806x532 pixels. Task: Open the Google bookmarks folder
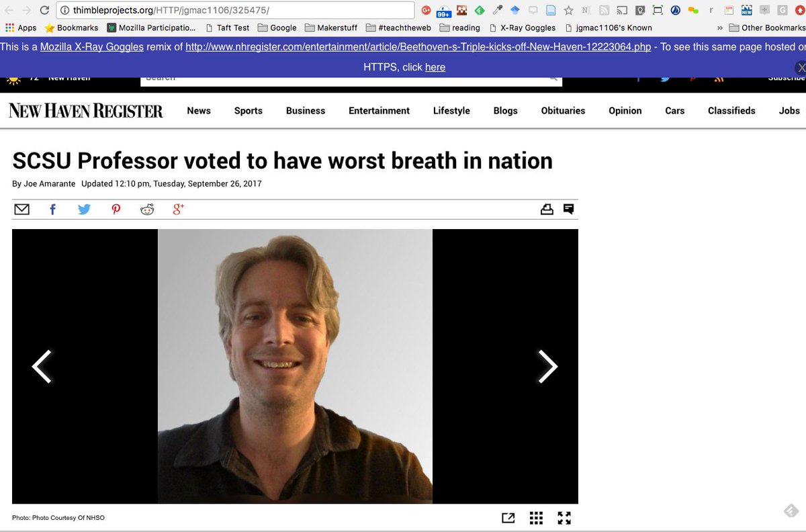pos(277,28)
